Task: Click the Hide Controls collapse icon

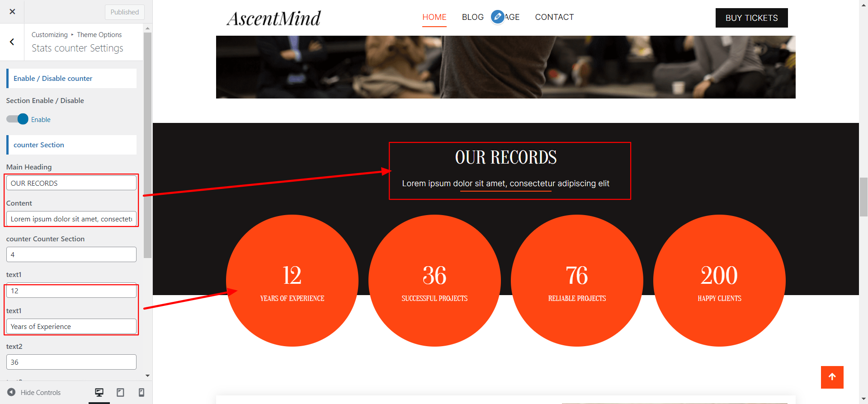Action: (x=12, y=392)
